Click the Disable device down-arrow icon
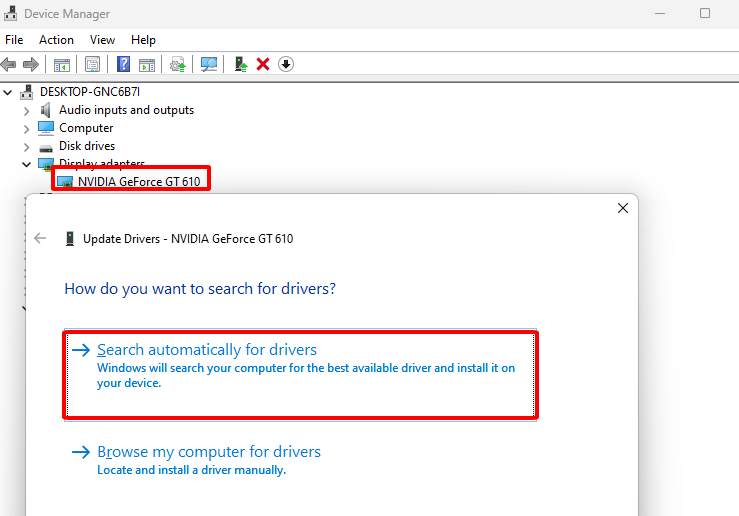739x516 pixels. 286,64
